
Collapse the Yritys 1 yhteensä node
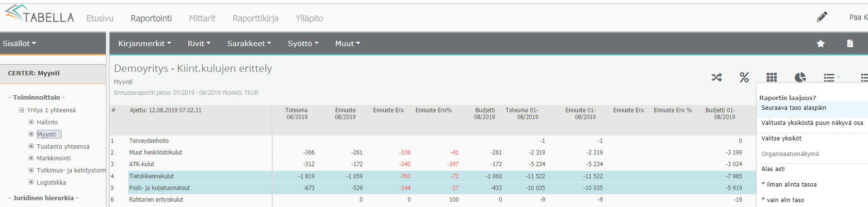(21, 110)
